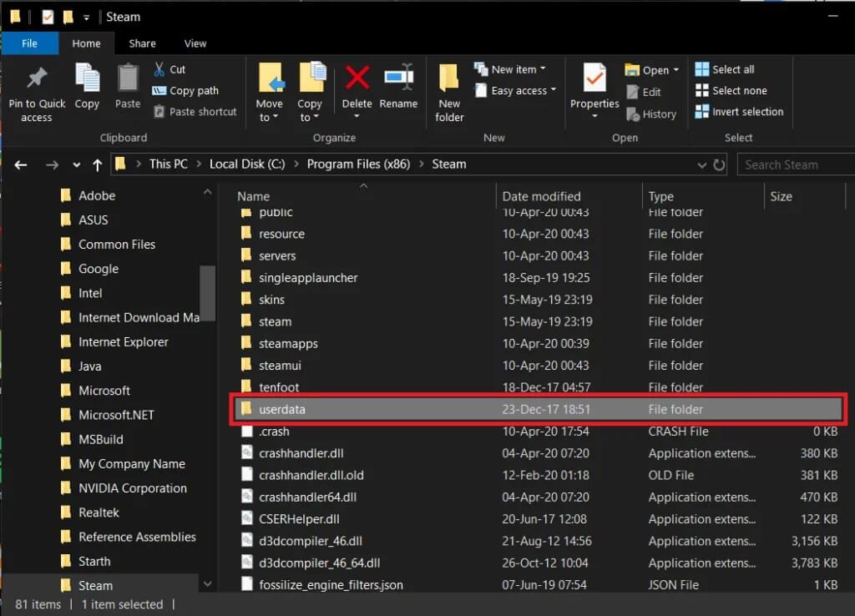The image size is (855, 616).
Task: Click the Up one level arrow
Action: [x=97, y=164]
